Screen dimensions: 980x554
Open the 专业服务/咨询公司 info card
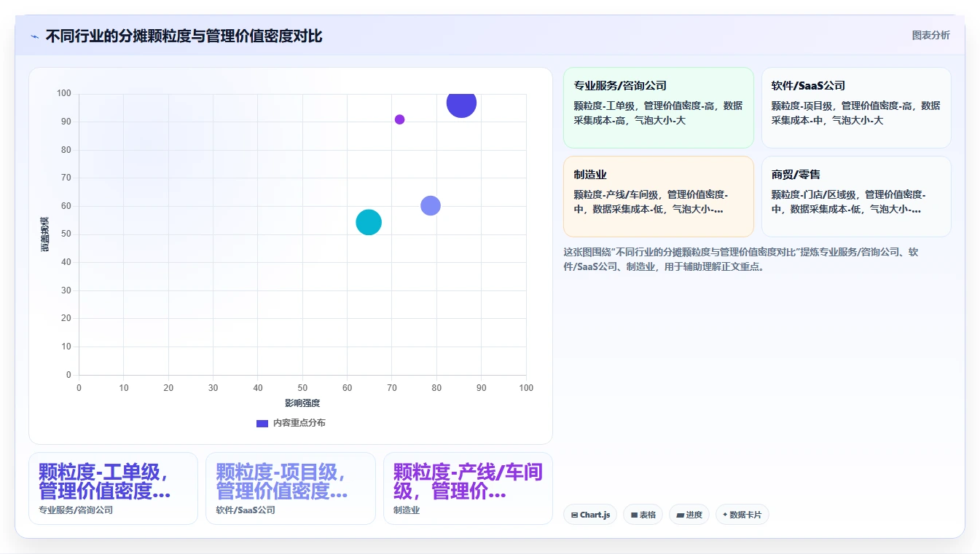click(658, 108)
